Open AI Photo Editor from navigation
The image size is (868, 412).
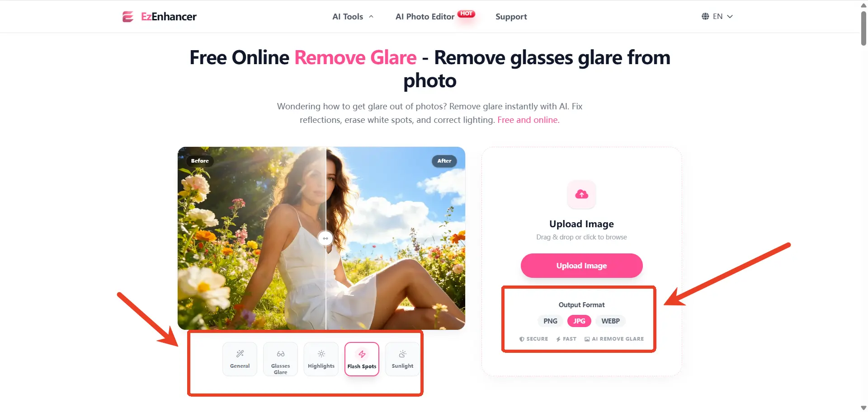(425, 17)
